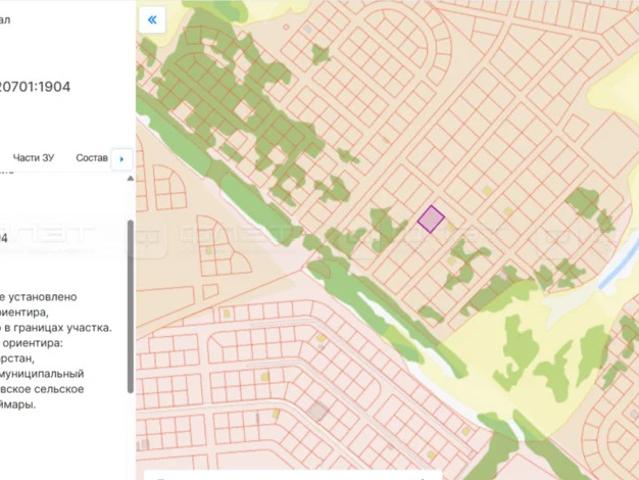639x480 pixels.
Task: Click the small circular parcel near map top
Action: pyautogui.click(x=286, y=27)
